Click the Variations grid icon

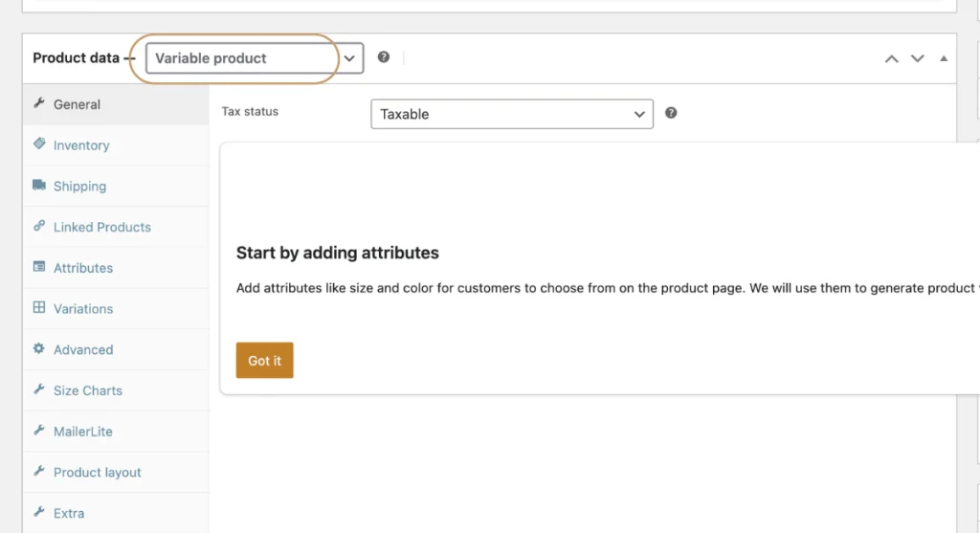click(38, 307)
